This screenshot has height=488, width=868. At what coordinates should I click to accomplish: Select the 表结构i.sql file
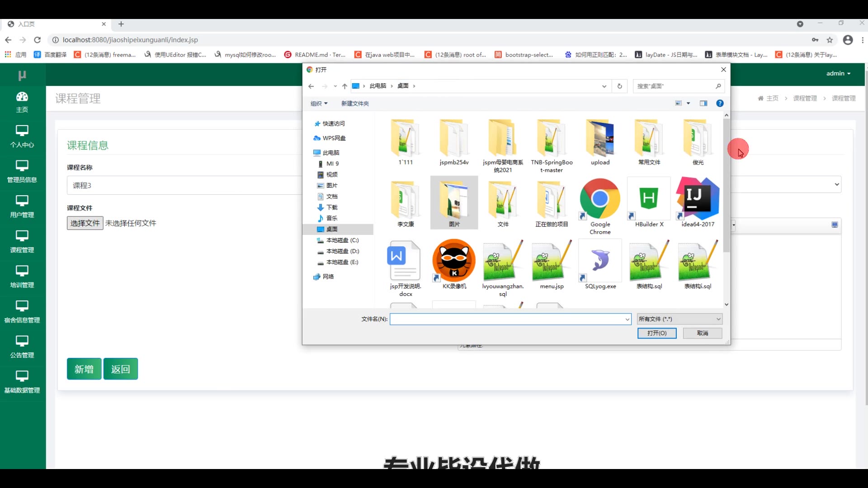[x=698, y=265]
